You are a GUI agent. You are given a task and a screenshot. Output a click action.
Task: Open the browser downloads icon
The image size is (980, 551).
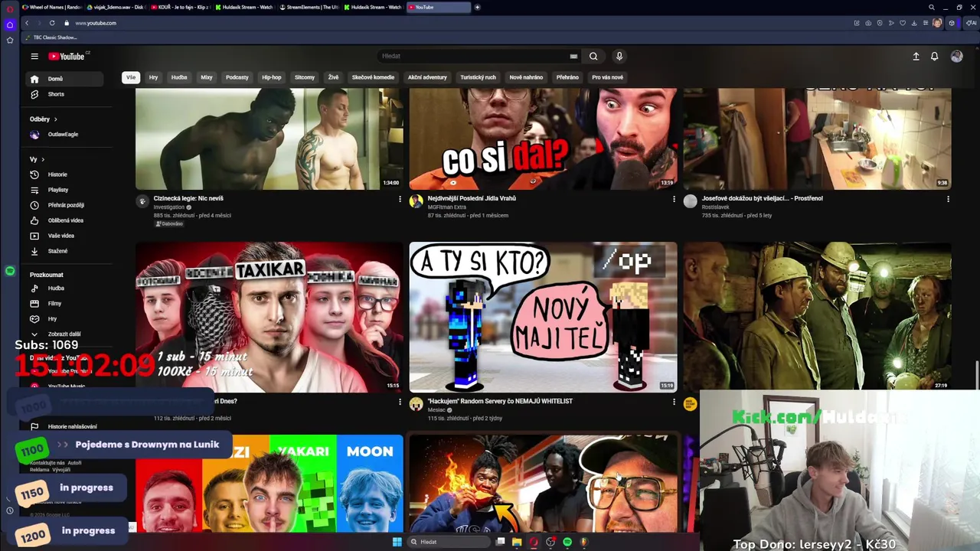(x=914, y=23)
